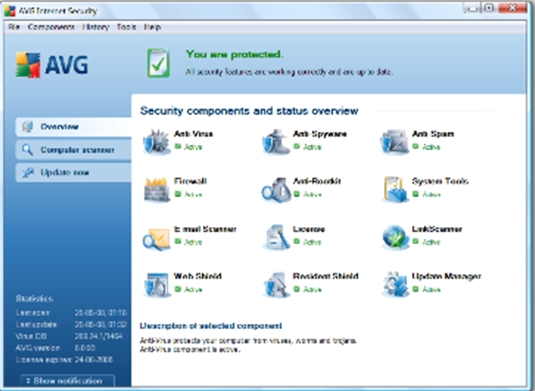The image size is (535, 391).
Task: Select the Web Shield icon
Action: (157, 285)
